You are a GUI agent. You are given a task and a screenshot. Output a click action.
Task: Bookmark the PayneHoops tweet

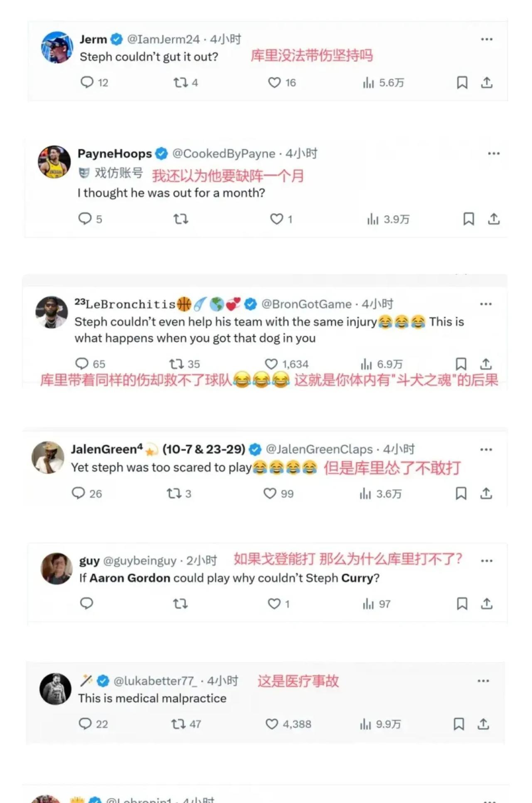pos(469,219)
